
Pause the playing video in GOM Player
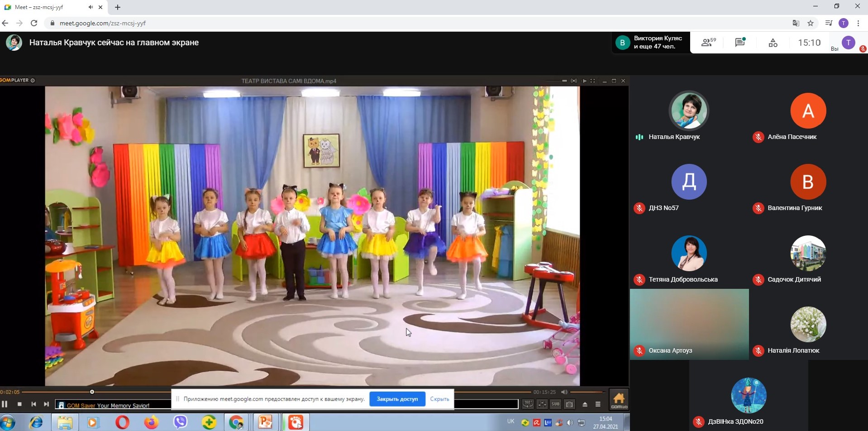tap(5, 404)
